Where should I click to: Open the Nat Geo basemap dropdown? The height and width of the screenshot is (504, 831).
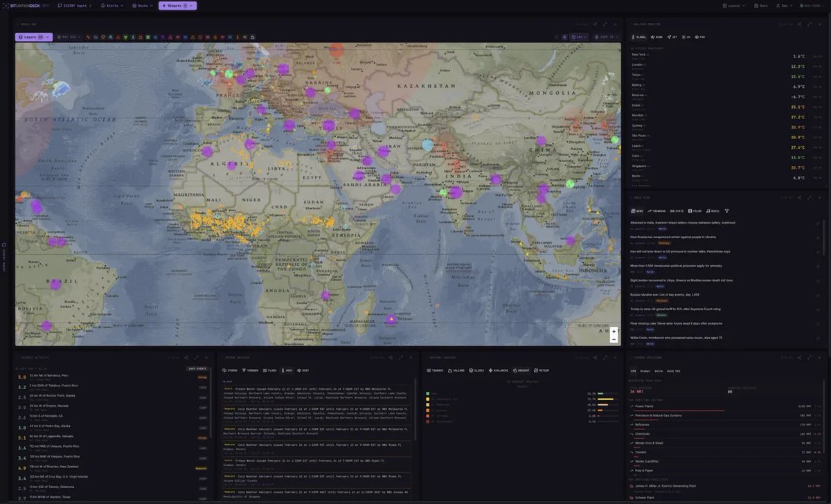coord(69,37)
